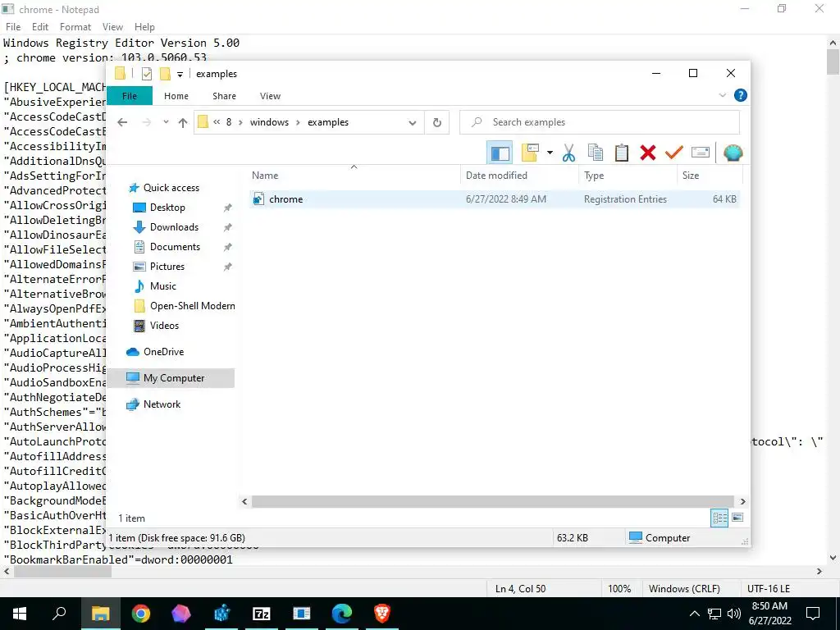Click the Email envelope toolbar icon
Screen dimensions: 840x630
pos(701,153)
